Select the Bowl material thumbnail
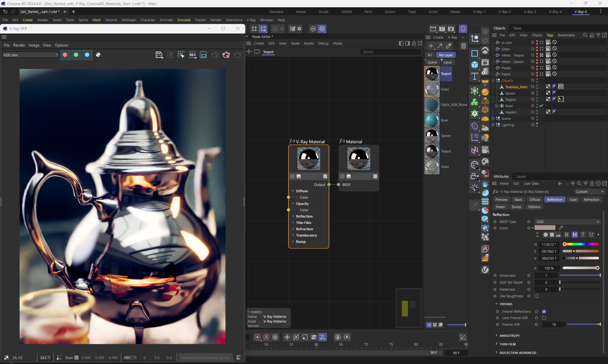 click(432, 120)
